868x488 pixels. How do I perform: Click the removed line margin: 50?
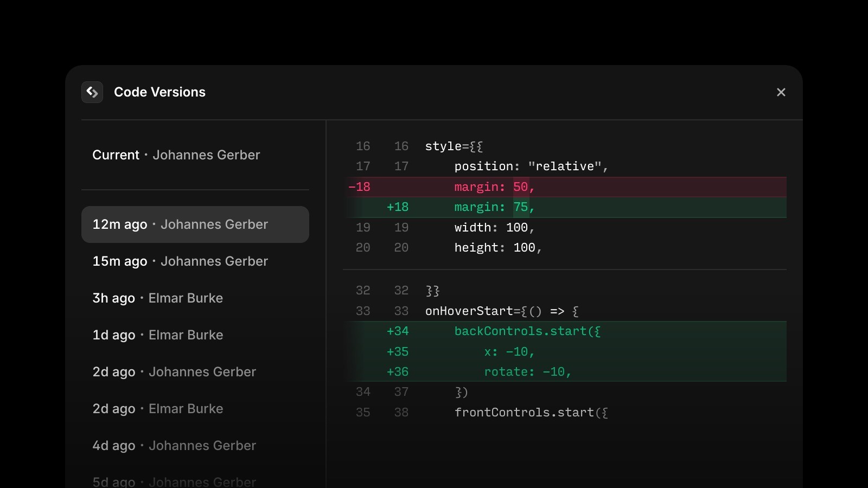pyautogui.click(x=494, y=187)
